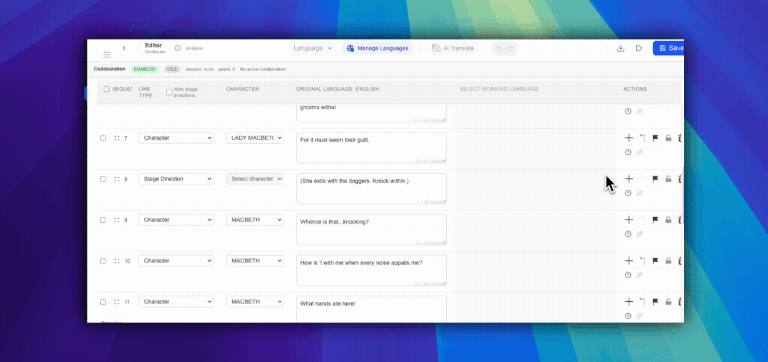Toggle the lock icon in row 10
Viewport: 768px width, 362px height.
668,261
